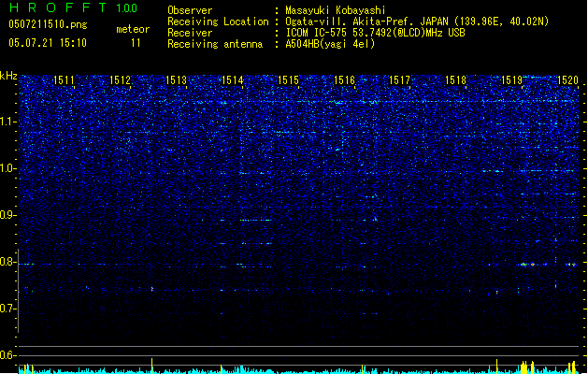Click the Receiver label text
The height and width of the screenshot is (374, 588).
pyautogui.click(x=190, y=33)
